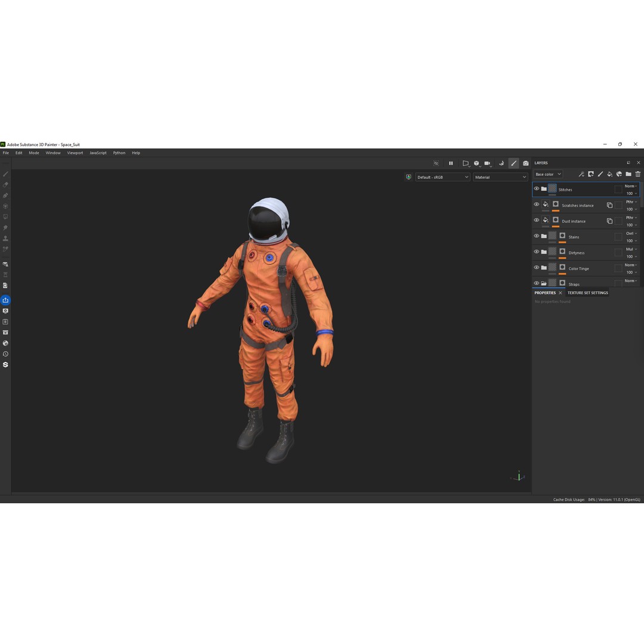Open the Mode menu
644x644 pixels.
[34, 153]
